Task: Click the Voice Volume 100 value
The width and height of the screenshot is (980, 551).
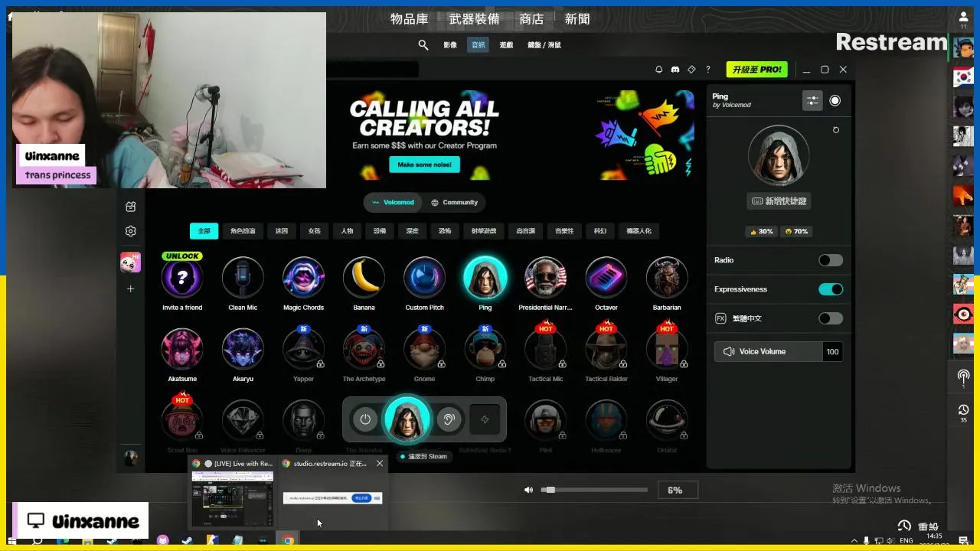Action: pyautogui.click(x=832, y=351)
